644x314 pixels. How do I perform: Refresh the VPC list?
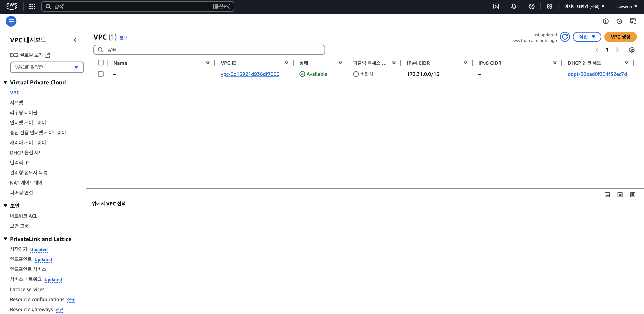[565, 37]
